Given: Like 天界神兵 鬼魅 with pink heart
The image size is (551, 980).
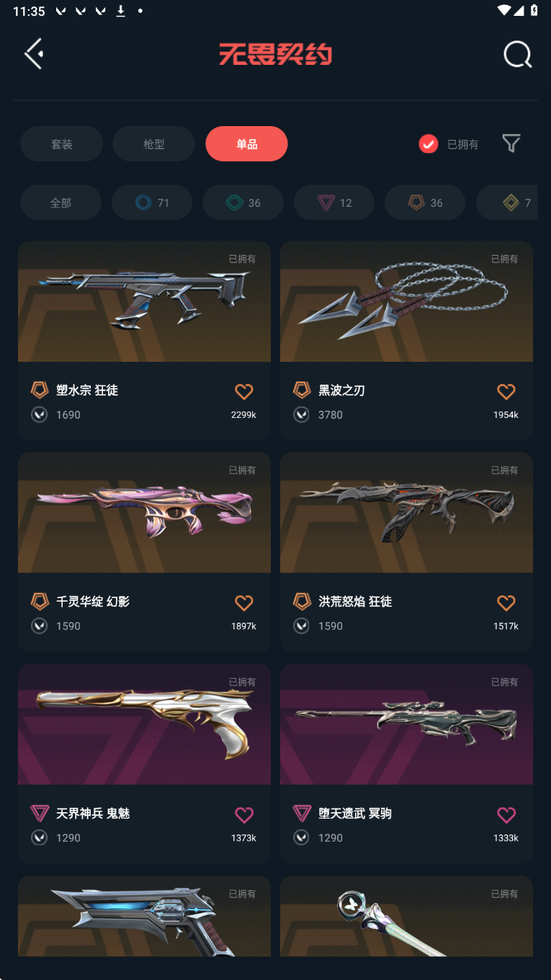Looking at the screenshot, I should 244,814.
